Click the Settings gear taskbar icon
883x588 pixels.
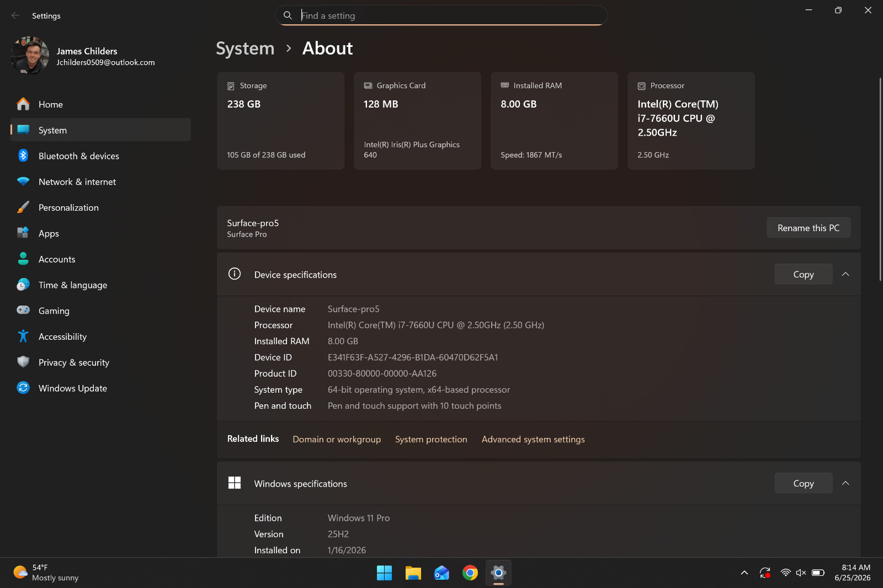point(498,573)
